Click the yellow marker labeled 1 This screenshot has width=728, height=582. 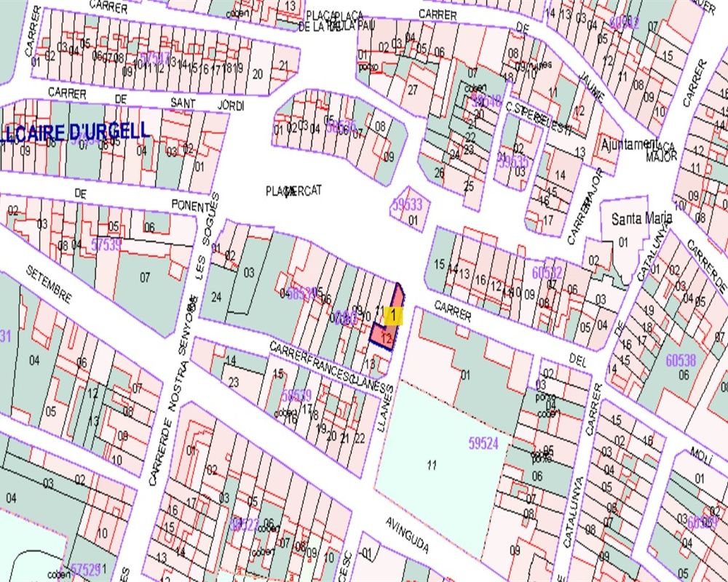coord(392,316)
